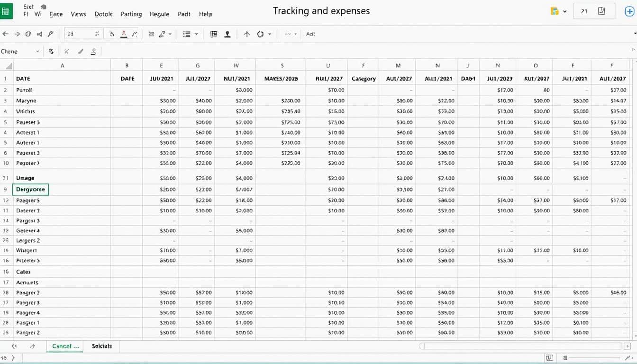This screenshot has width=637, height=364.
Task: Open the Eace menu
Action: (56, 14)
